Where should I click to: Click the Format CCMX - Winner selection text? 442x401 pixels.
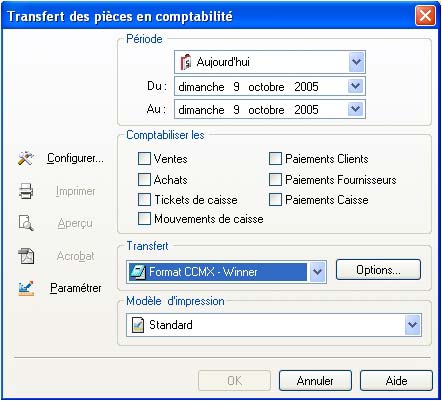[x=203, y=272]
